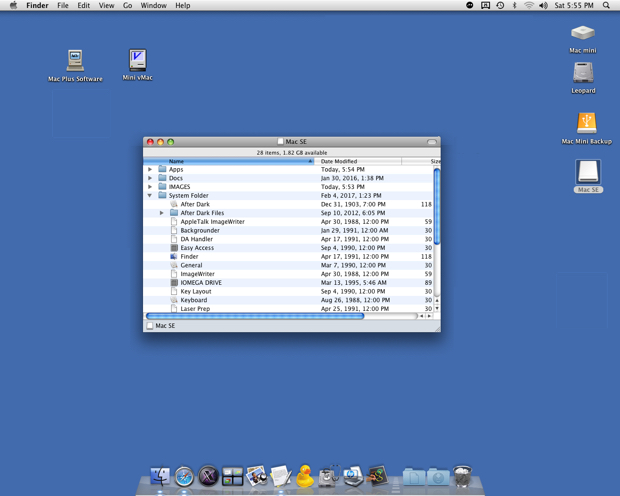This screenshot has width=620, height=496.
Task: Expand the IMAGES folder
Action: (150, 187)
